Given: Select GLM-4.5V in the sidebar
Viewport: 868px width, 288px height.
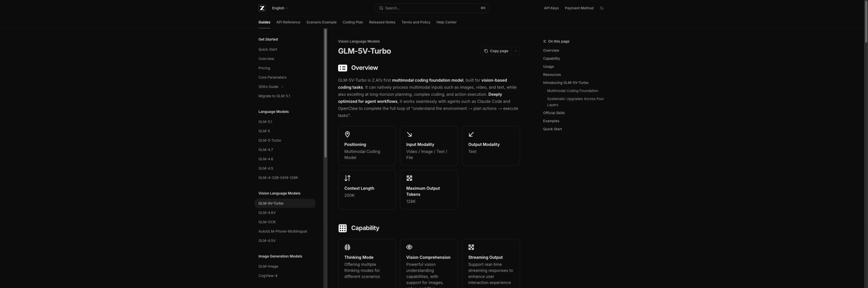Looking at the screenshot, I should coord(267,241).
